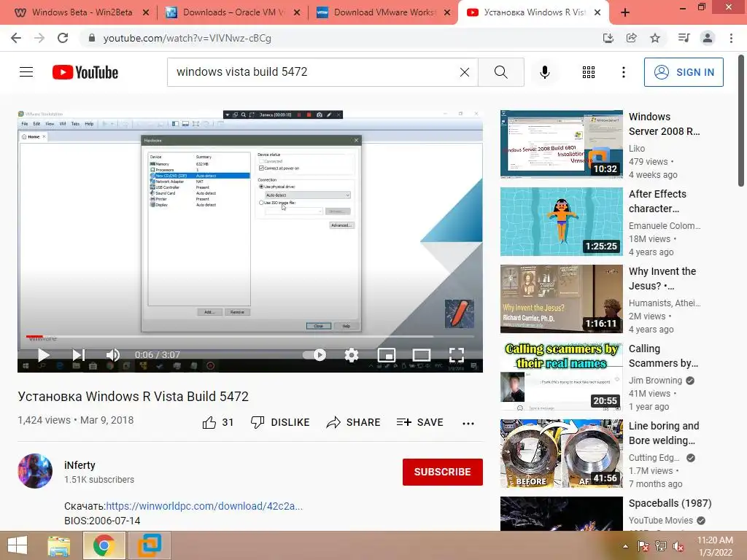Save the video to a playlist

point(419,422)
